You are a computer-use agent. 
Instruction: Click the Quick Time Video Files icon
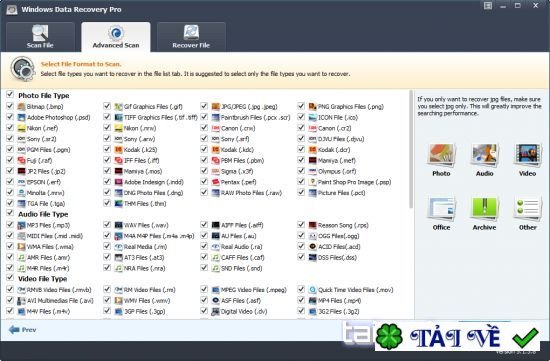tap(313, 290)
